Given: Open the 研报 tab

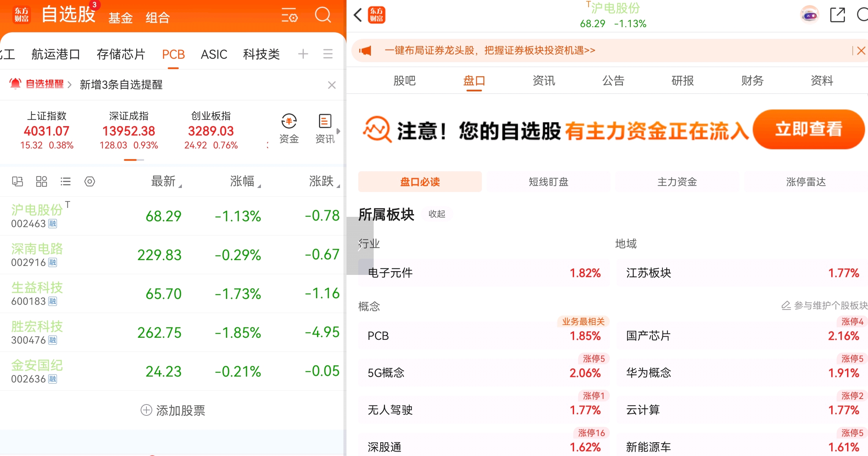Looking at the screenshot, I should (682, 81).
